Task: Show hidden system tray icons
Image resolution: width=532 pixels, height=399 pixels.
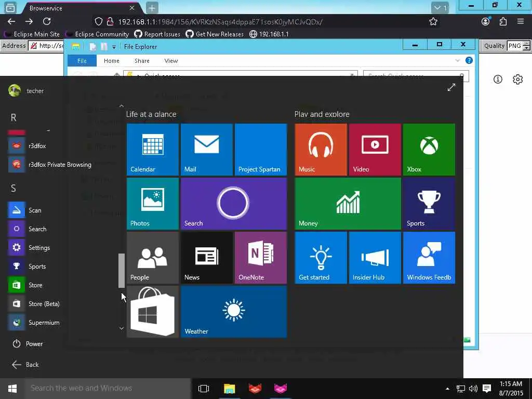Action: click(447, 389)
